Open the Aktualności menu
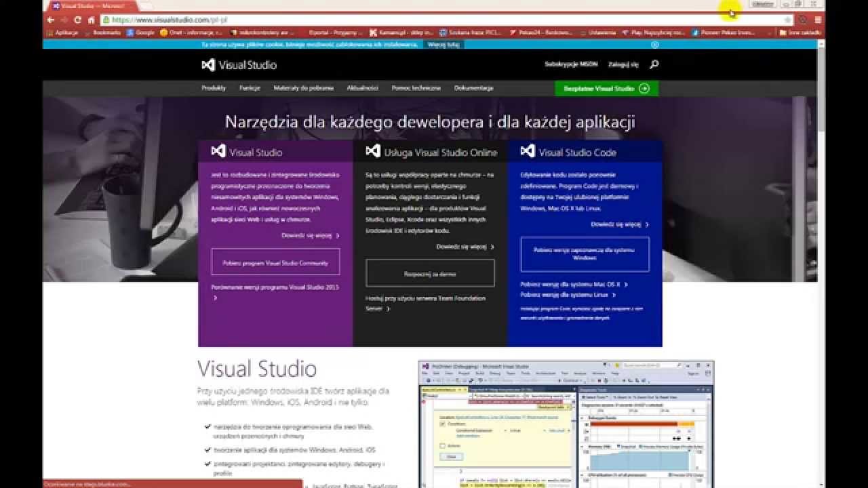Screen dimensions: 868x488 click(362, 88)
